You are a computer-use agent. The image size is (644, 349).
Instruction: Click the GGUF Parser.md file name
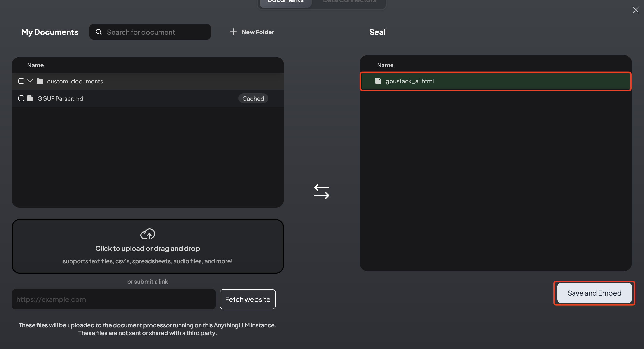[x=60, y=99]
